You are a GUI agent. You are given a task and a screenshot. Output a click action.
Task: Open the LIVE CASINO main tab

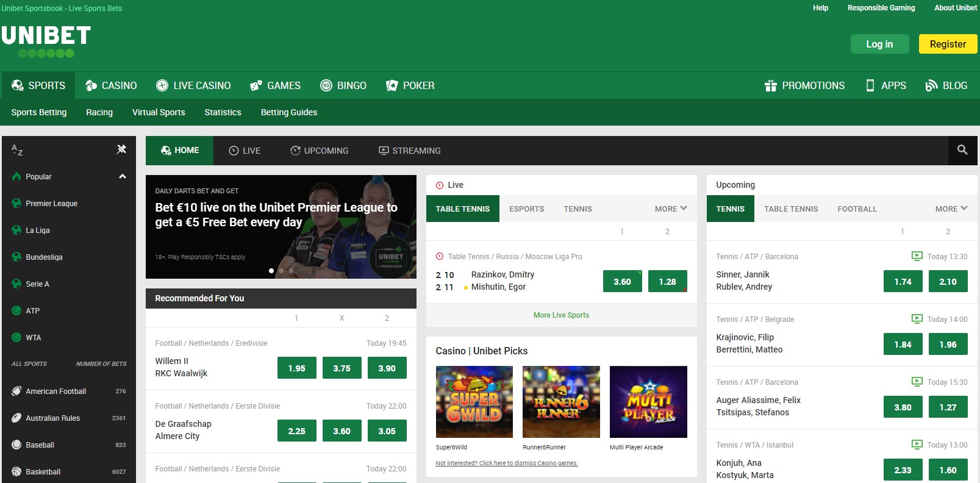point(193,85)
